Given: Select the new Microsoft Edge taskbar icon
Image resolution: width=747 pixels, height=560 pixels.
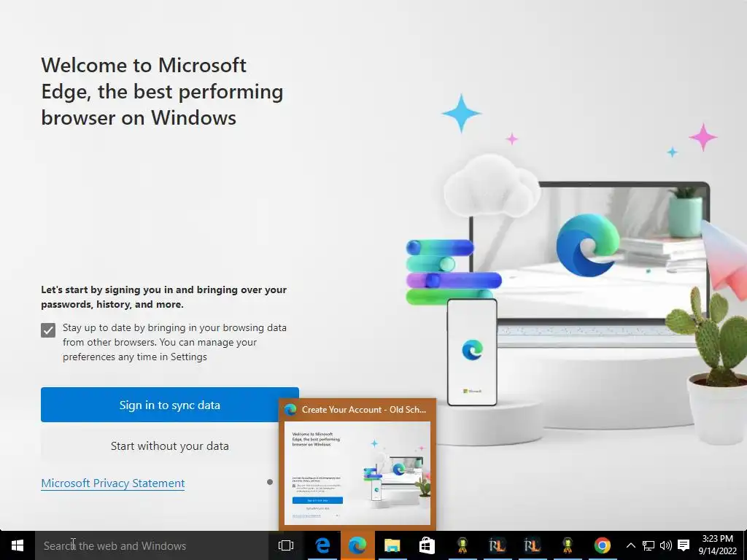Looking at the screenshot, I should point(357,545).
